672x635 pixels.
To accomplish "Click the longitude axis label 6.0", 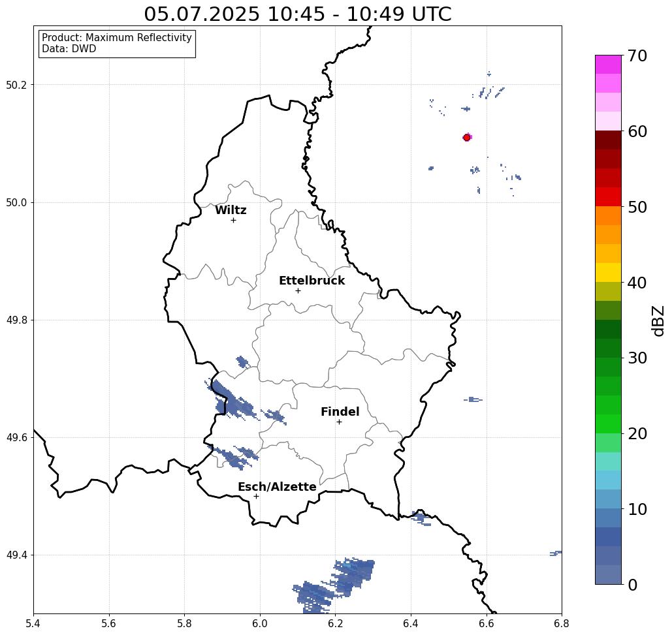I will coord(260,623).
